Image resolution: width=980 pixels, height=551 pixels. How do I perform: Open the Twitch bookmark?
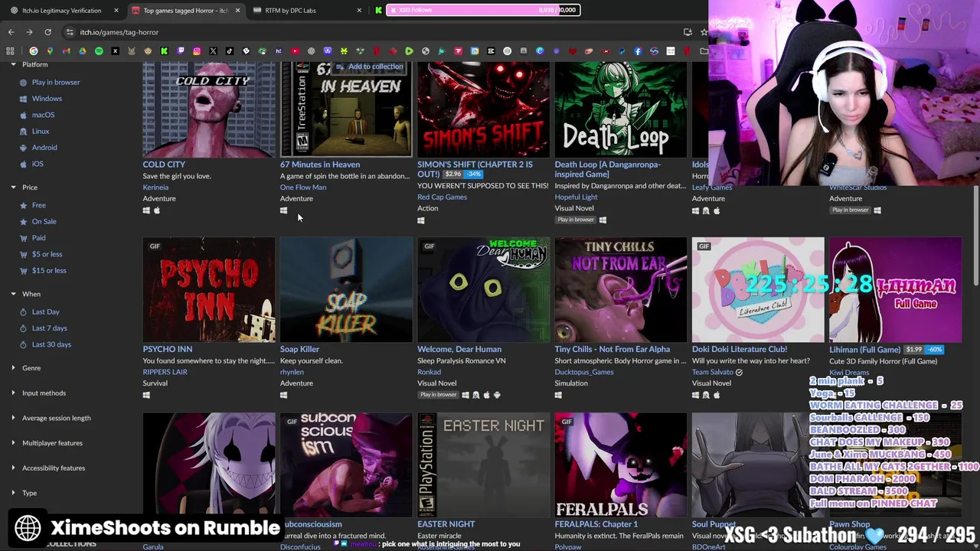(181, 51)
